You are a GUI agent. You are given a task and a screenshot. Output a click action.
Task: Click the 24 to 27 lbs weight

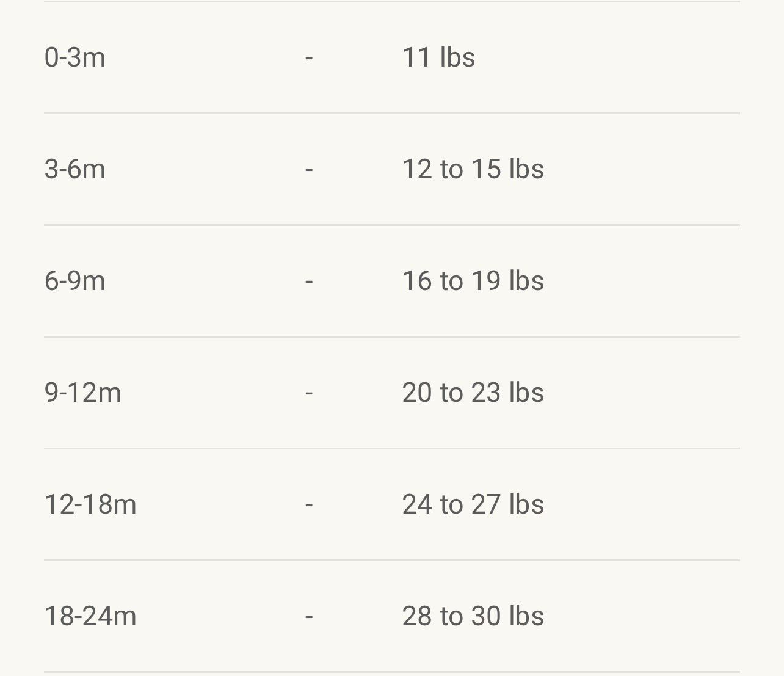473,504
